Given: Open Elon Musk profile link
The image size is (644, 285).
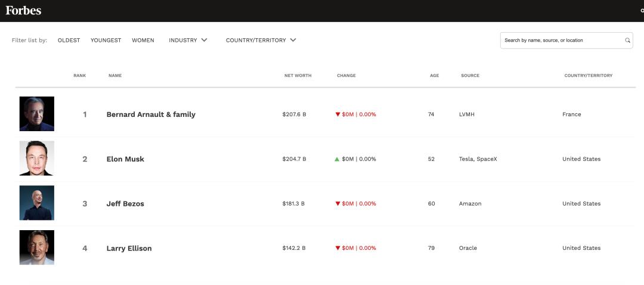Looking at the screenshot, I should (125, 159).
